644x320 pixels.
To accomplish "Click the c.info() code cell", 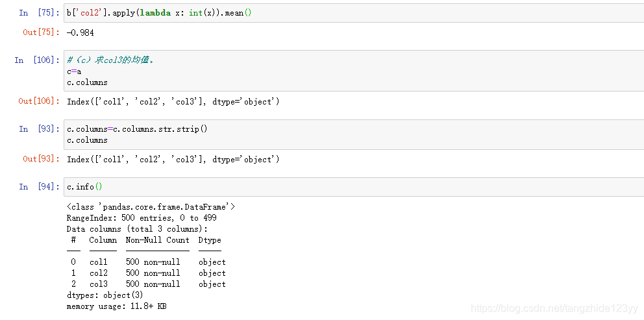I will pos(354,187).
